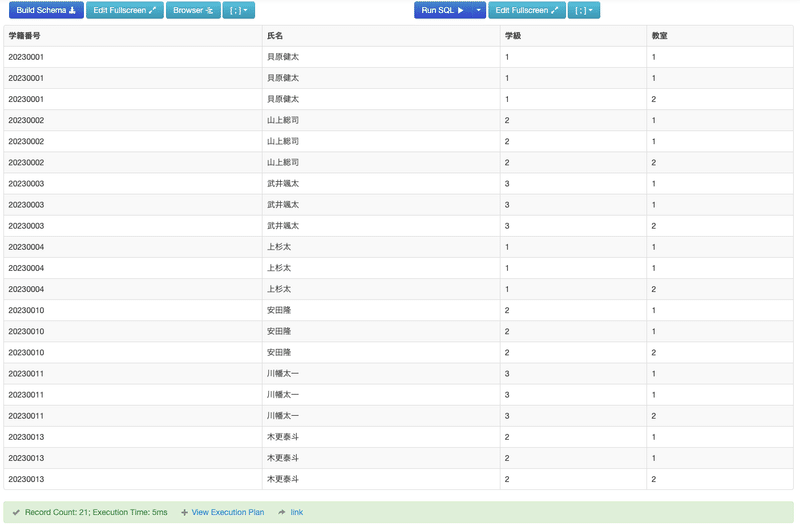800x524 pixels.
Task: Select 山上聡司 in the row with 教室 2
Action: click(283, 162)
